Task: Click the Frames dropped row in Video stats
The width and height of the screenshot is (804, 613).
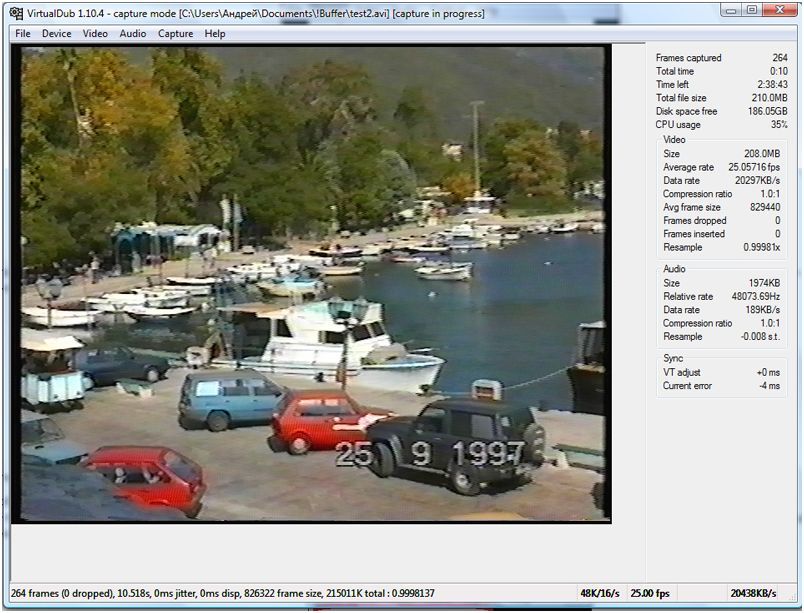Action: 720,221
